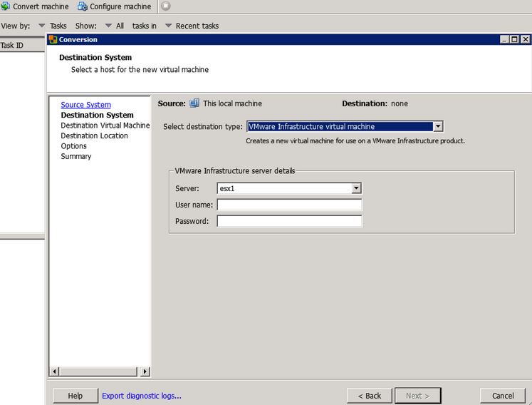The width and height of the screenshot is (532, 405).
Task: Close the Conversion window
Action: click(525, 39)
